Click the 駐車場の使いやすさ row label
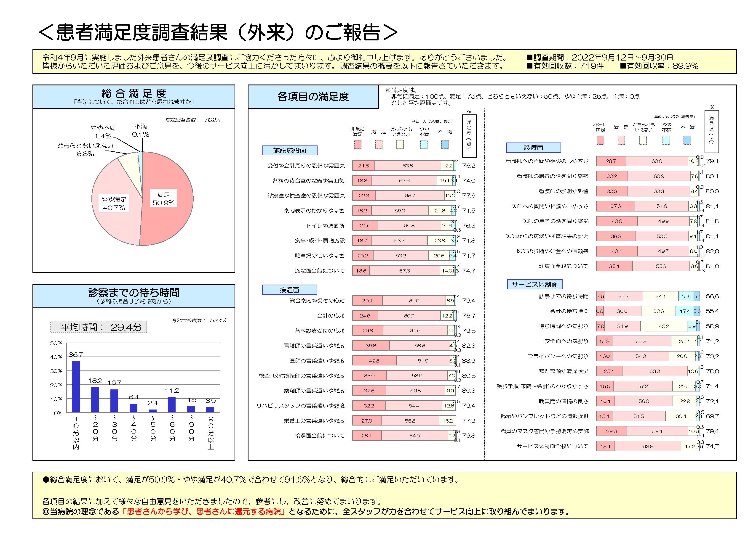The image size is (756, 534). coord(320,256)
